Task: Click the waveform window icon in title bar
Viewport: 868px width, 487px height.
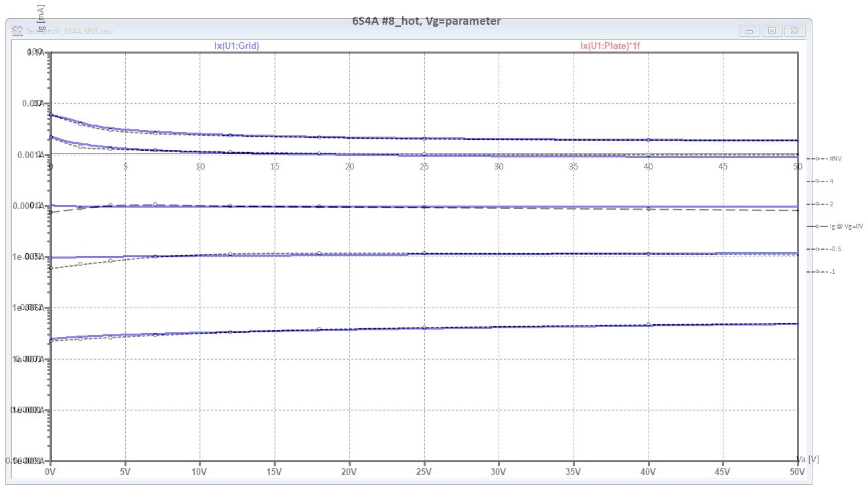Action: coord(17,31)
